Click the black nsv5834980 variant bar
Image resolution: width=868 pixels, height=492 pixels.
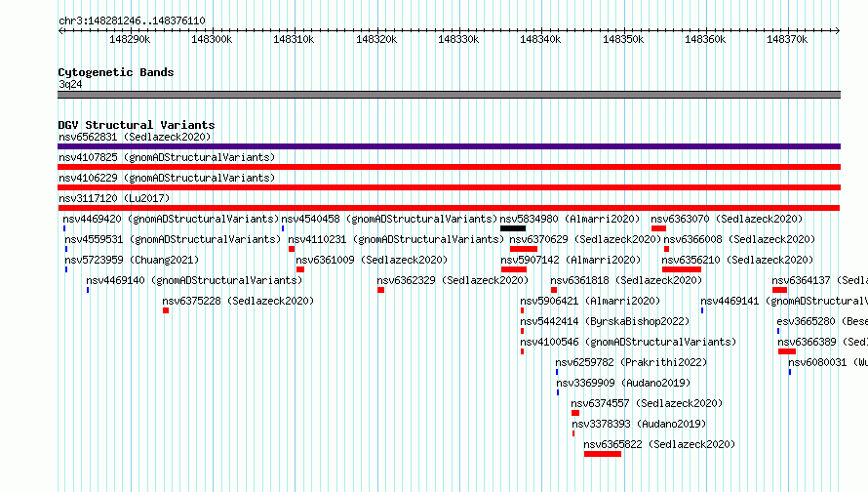pos(513,228)
